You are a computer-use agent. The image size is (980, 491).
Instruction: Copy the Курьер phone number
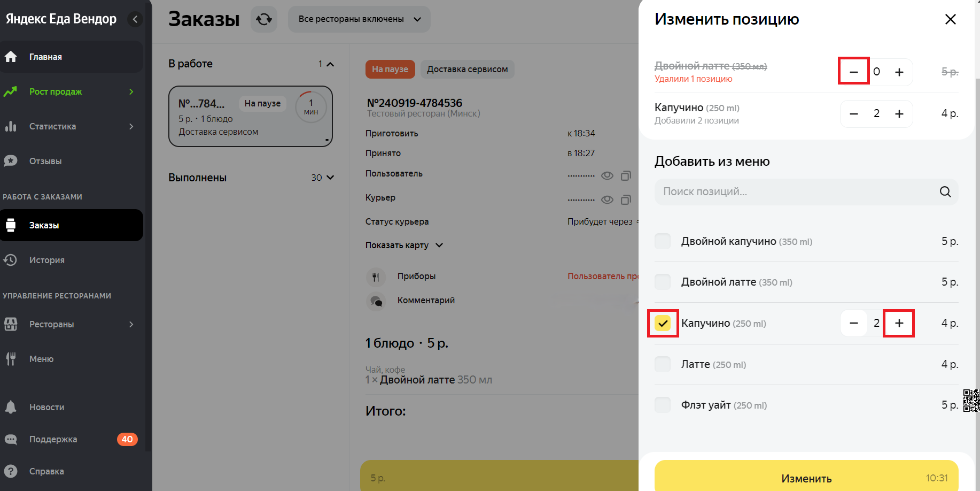[x=626, y=200]
